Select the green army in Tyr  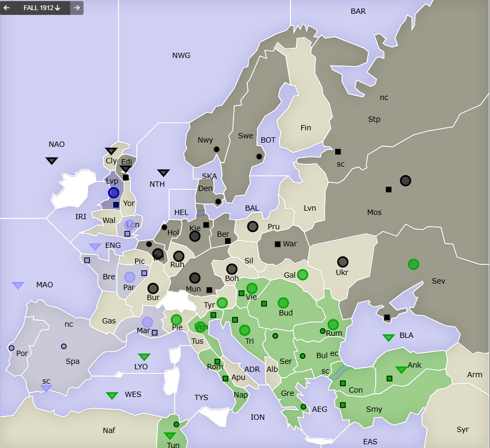(x=222, y=303)
